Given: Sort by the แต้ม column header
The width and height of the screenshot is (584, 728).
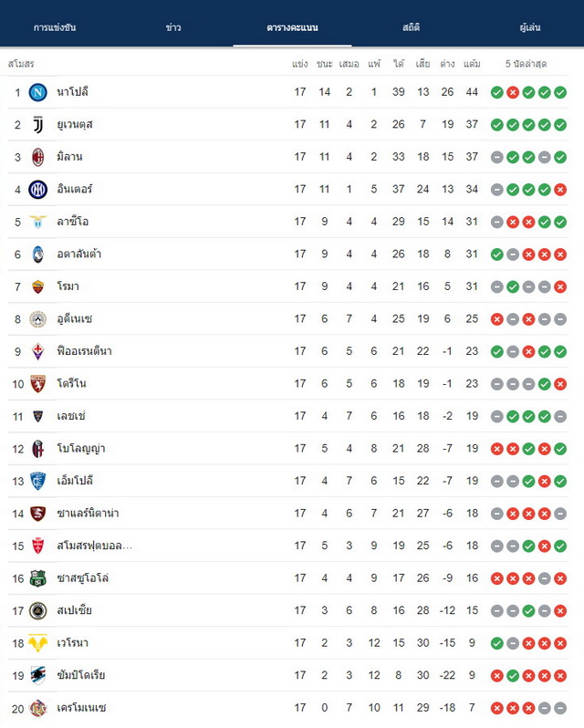Looking at the screenshot, I should coord(472,64).
